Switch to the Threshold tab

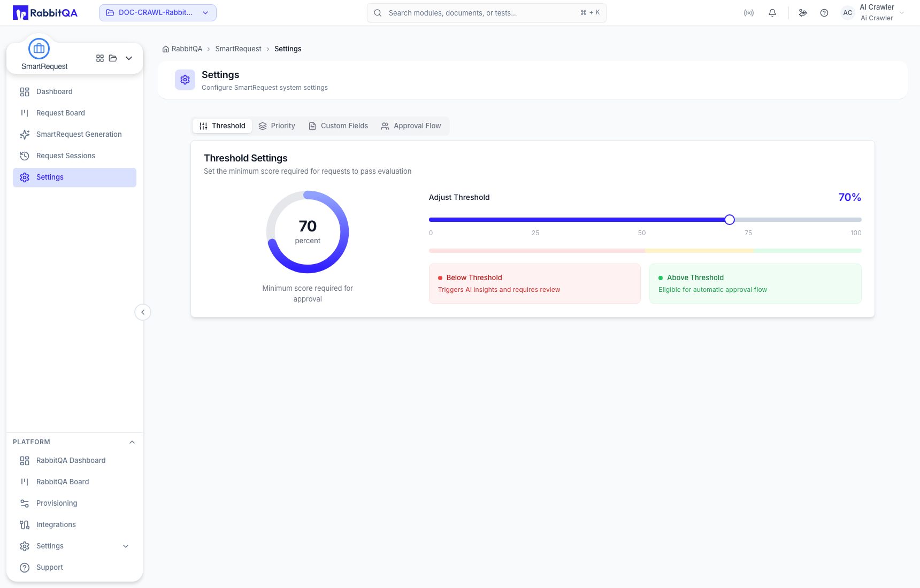222,126
